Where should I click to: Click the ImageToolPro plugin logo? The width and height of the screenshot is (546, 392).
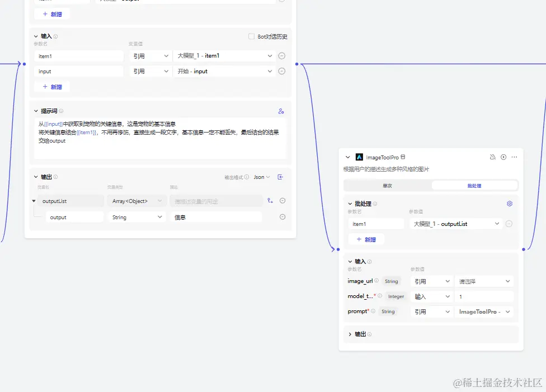tap(359, 157)
